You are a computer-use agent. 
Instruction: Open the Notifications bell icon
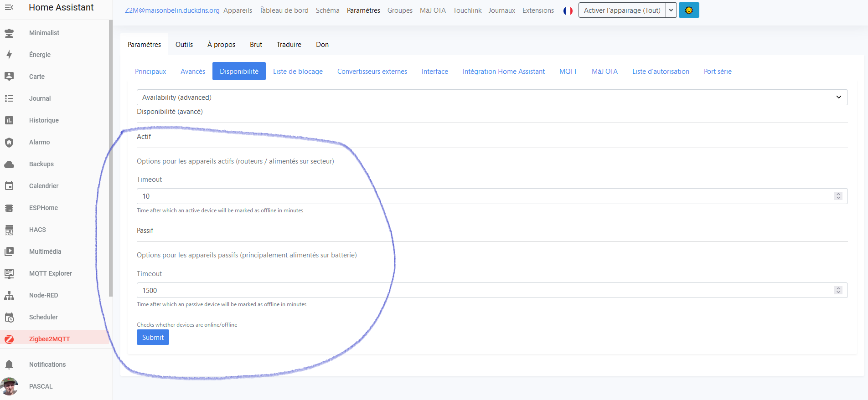coord(9,364)
